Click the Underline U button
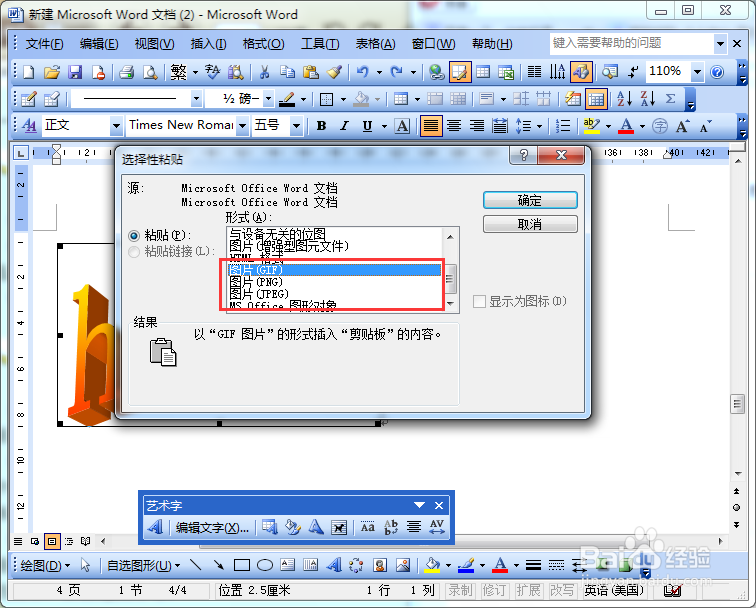Viewport: 756px width, 608px height. click(x=367, y=126)
